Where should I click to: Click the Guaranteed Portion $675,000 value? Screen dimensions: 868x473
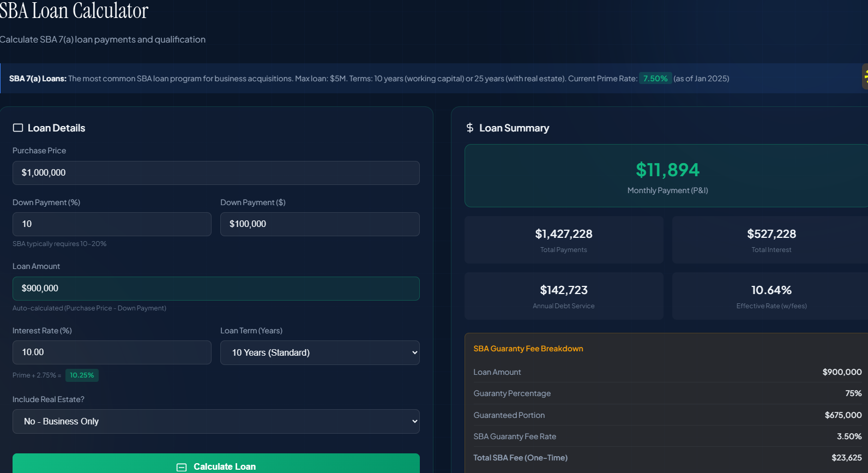(x=843, y=415)
